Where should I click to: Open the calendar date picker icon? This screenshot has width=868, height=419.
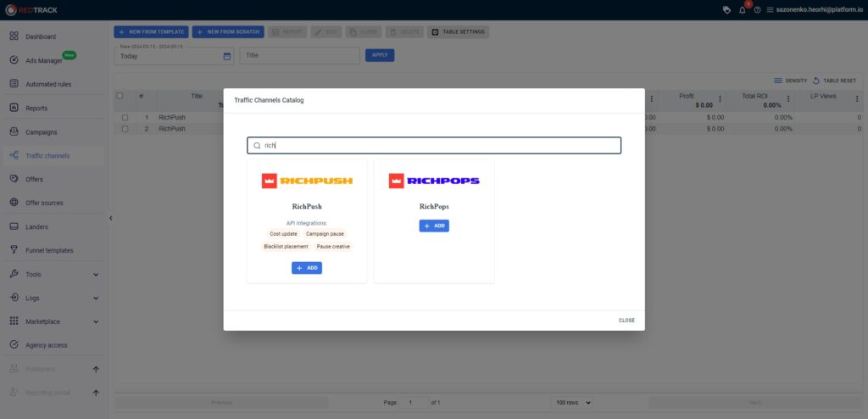coord(227,56)
